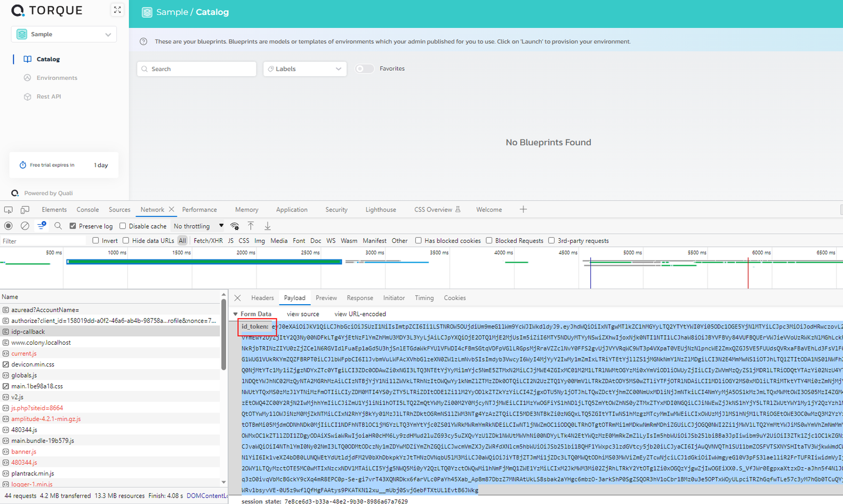Open the Console tab in DevTools
The height and width of the screenshot is (504, 843).
tap(87, 210)
